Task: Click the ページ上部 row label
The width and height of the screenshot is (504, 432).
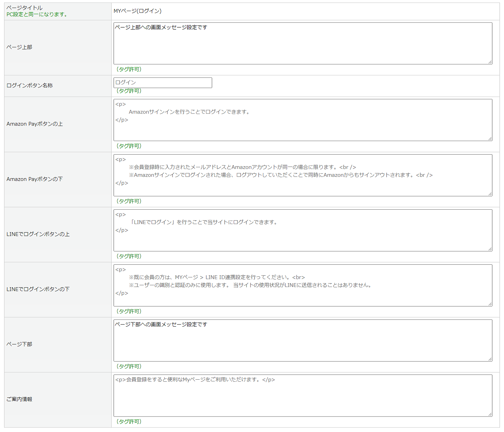Action: 19,47
